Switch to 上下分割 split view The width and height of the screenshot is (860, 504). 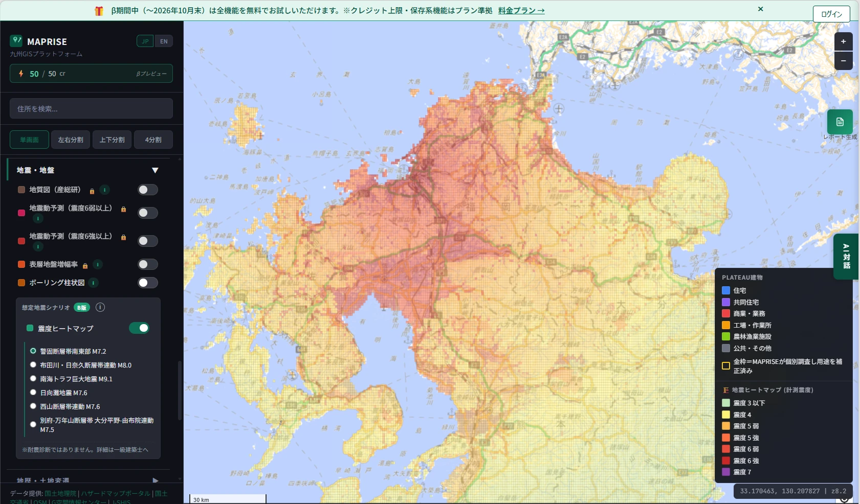coord(112,140)
